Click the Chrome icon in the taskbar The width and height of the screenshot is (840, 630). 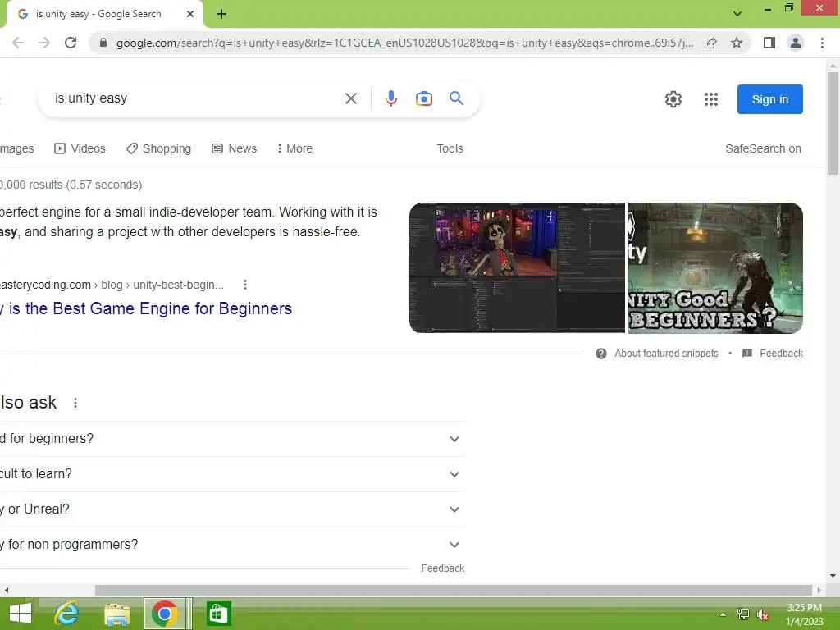164,614
